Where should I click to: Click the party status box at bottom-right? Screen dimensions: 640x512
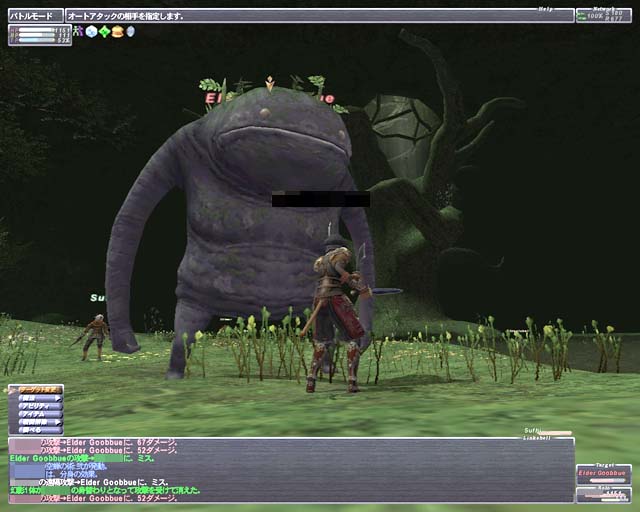tap(604, 495)
